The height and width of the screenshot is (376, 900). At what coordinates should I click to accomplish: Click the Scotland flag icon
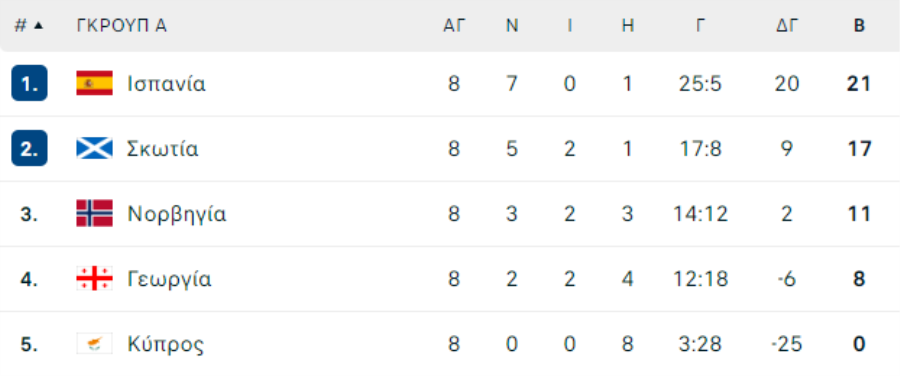click(x=94, y=149)
